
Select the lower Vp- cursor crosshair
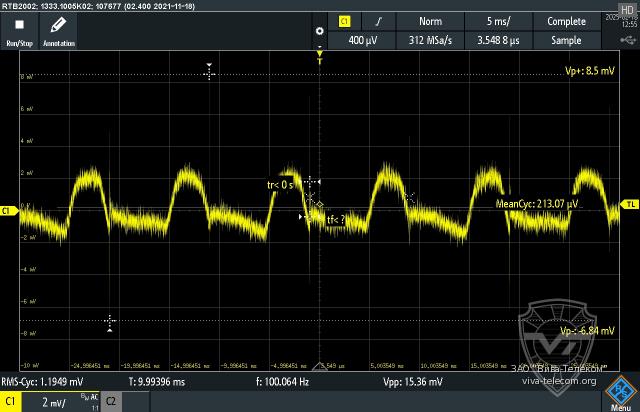pyautogui.click(x=109, y=323)
